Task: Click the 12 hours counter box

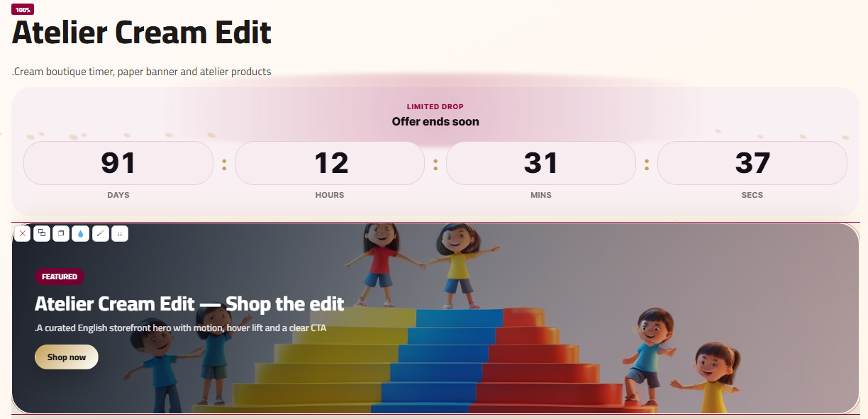Action: click(330, 163)
